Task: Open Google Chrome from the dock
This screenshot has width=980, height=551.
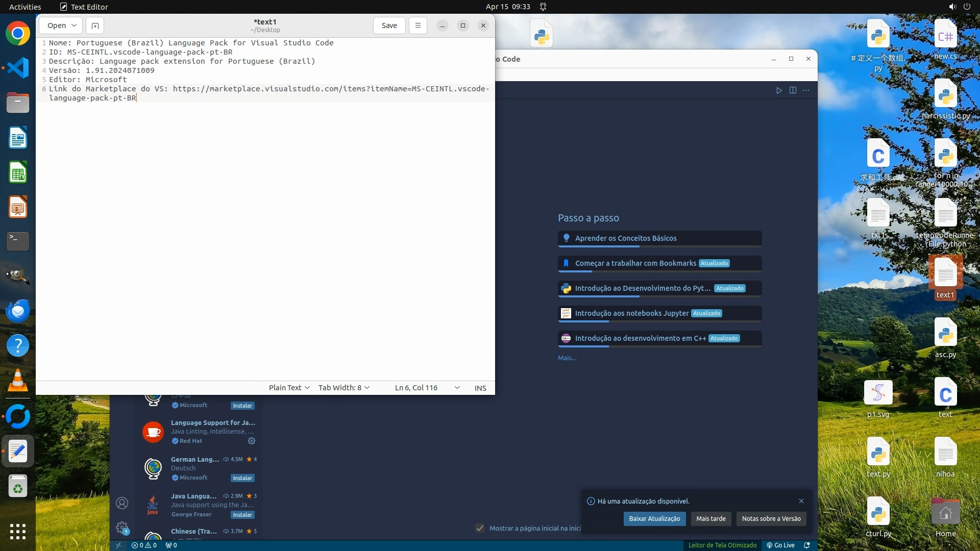Action: pyautogui.click(x=18, y=34)
